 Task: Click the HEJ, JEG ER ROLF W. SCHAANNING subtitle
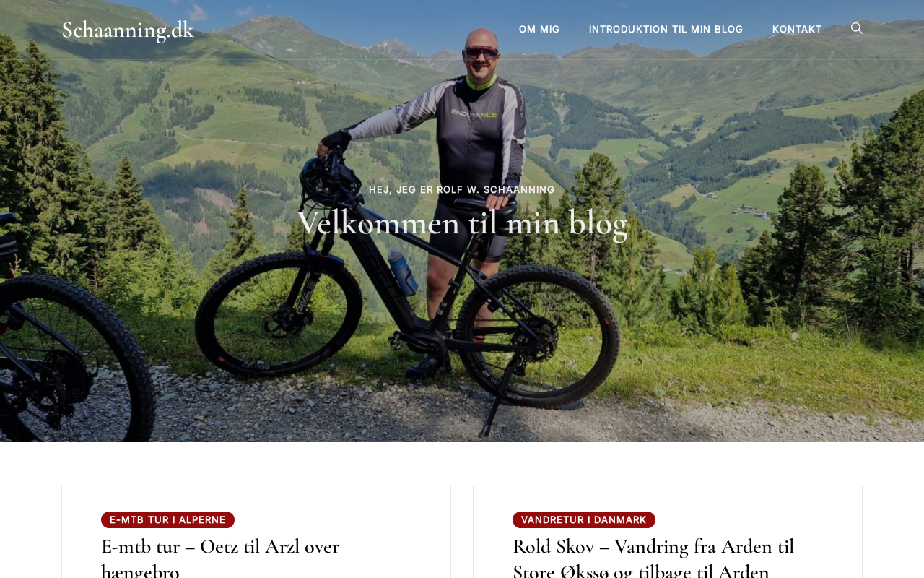pyautogui.click(x=462, y=190)
